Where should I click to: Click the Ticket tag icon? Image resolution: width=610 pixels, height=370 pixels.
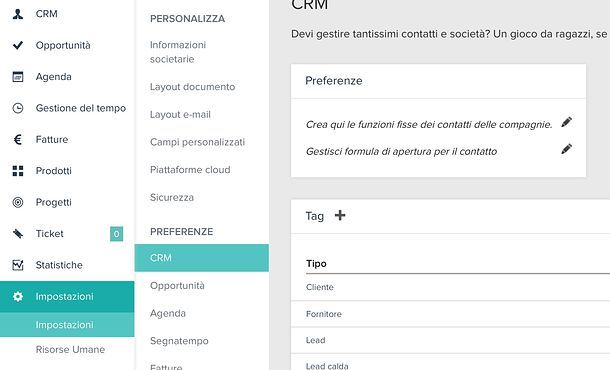tap(18, 233)
